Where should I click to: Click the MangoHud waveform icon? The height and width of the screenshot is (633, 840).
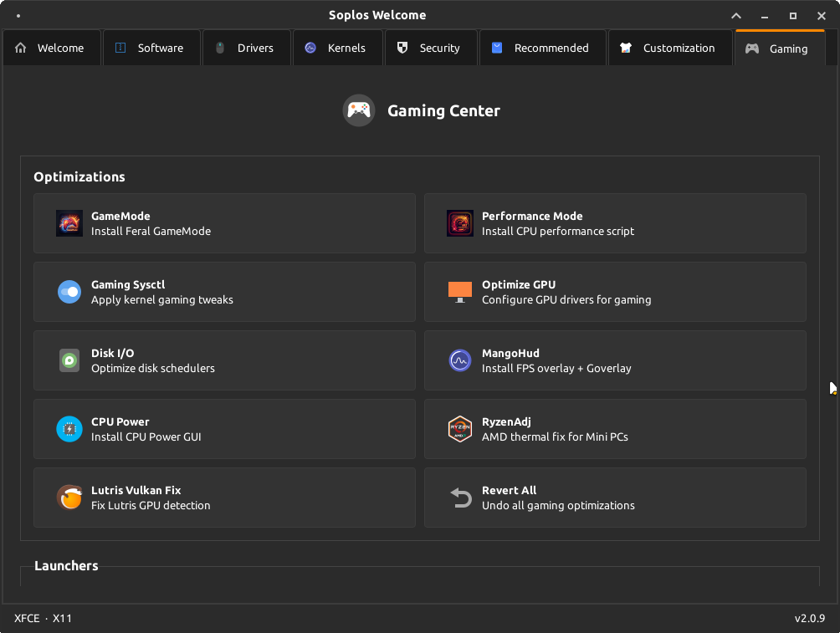point(459,360)
